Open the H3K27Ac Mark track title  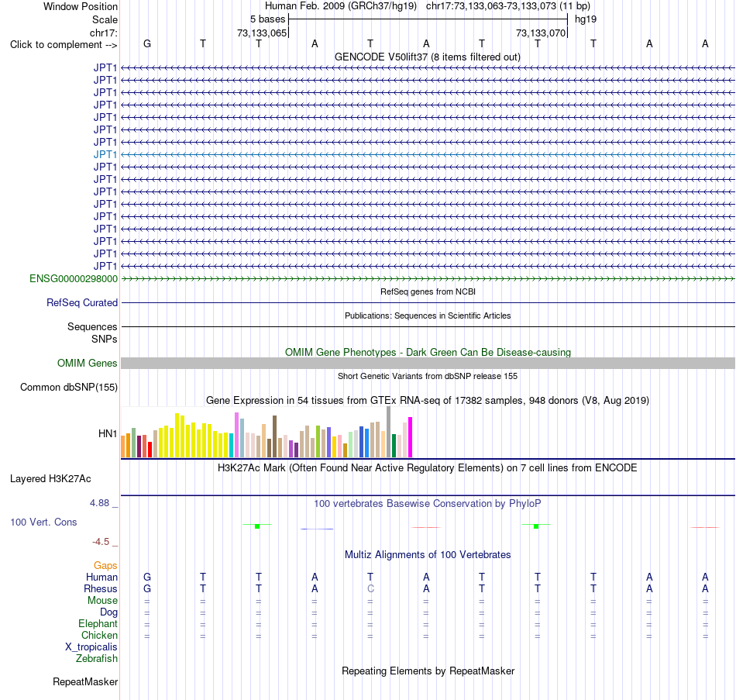tap(427, 468)
